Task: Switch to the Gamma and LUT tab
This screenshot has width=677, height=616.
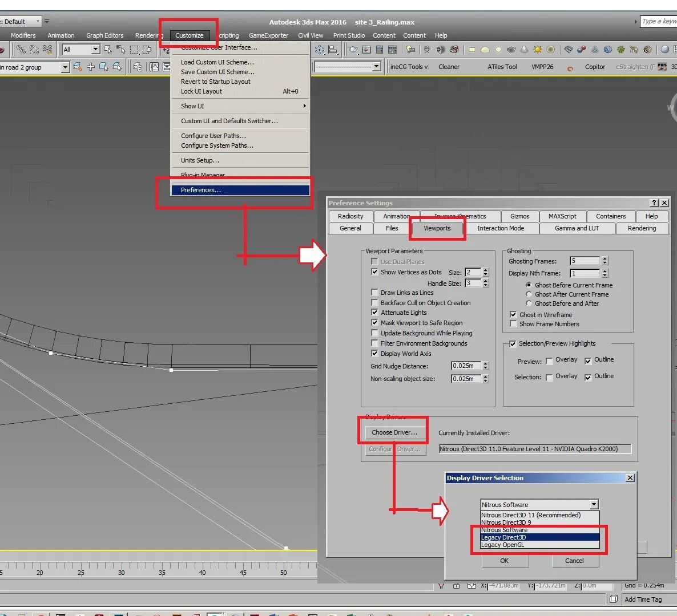Action: click(577, 228)
